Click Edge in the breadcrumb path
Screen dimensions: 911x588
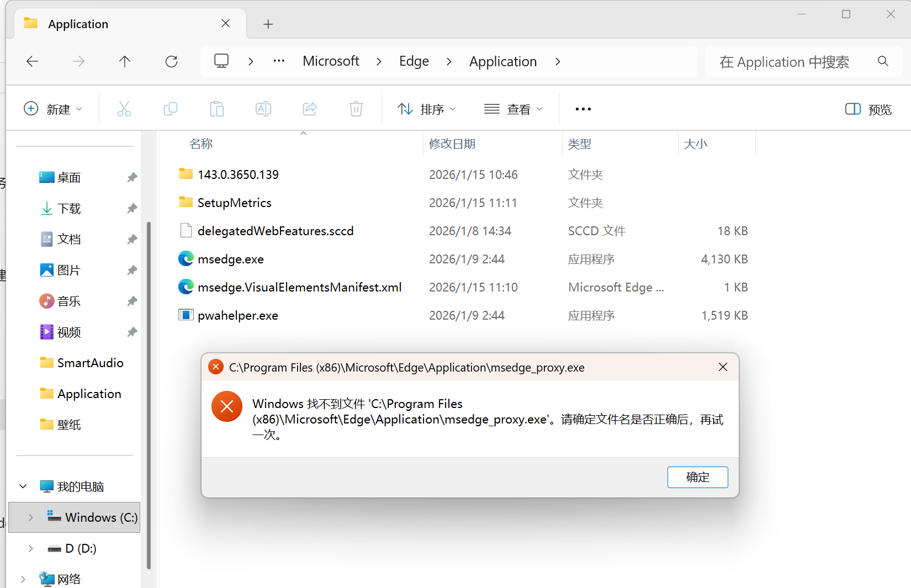click(414, 61)
